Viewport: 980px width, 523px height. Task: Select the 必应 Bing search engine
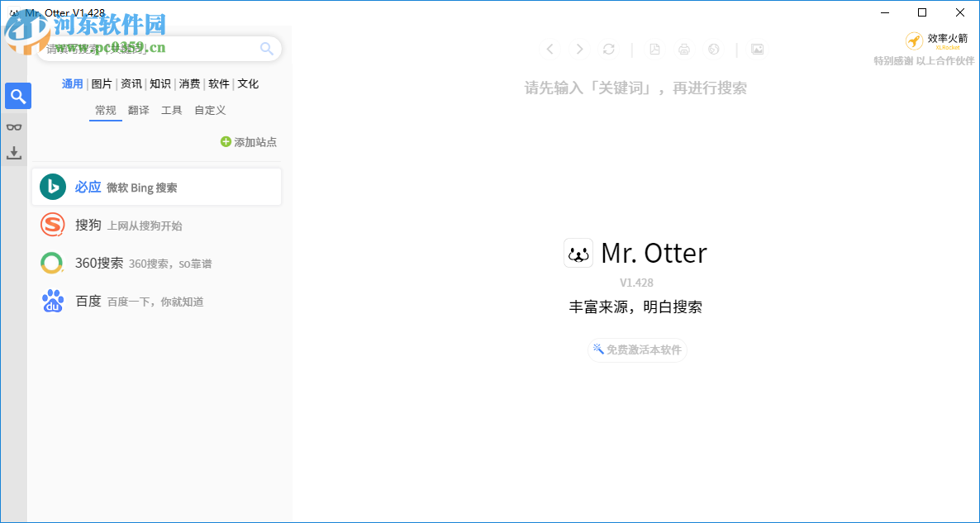(157, 186)
